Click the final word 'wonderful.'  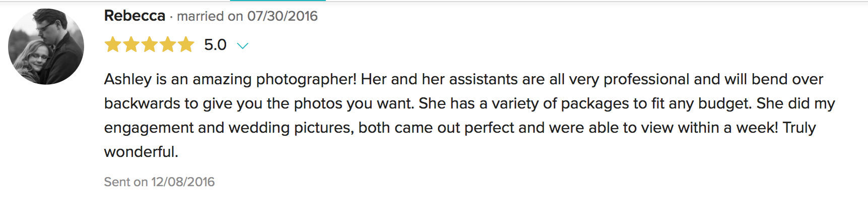pos(141,151)
